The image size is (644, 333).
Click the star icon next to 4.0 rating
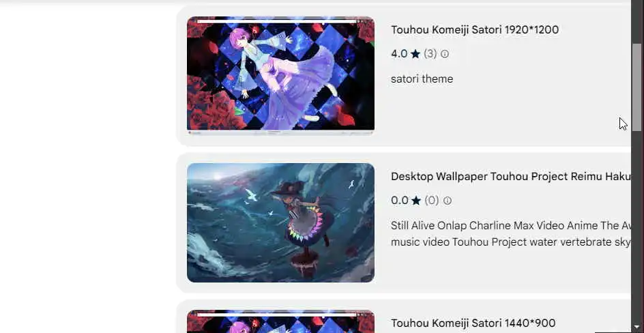coord(415,54)
